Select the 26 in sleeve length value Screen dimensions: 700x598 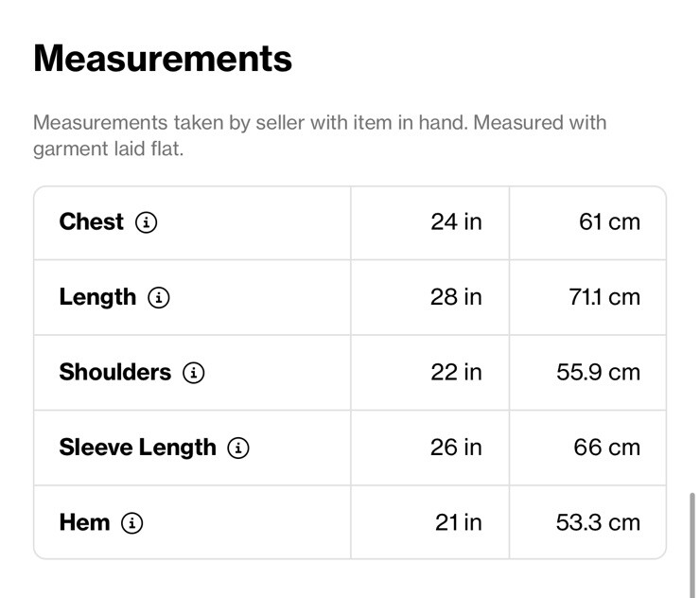pos(456,447)
